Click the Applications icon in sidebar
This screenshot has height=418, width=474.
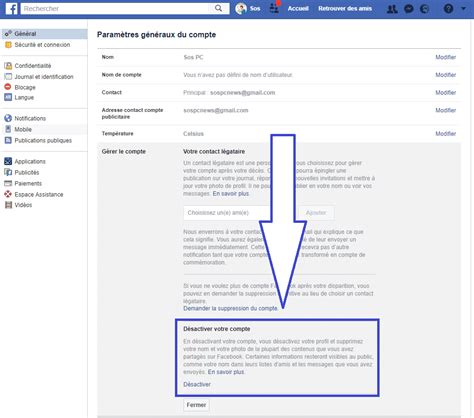pos(8,161)
